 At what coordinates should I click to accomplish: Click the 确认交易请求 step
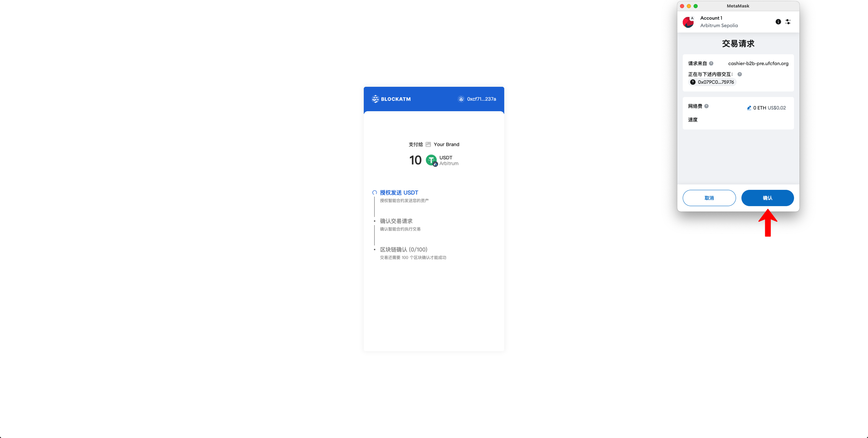pyautogui.click(x=396, y=221)
